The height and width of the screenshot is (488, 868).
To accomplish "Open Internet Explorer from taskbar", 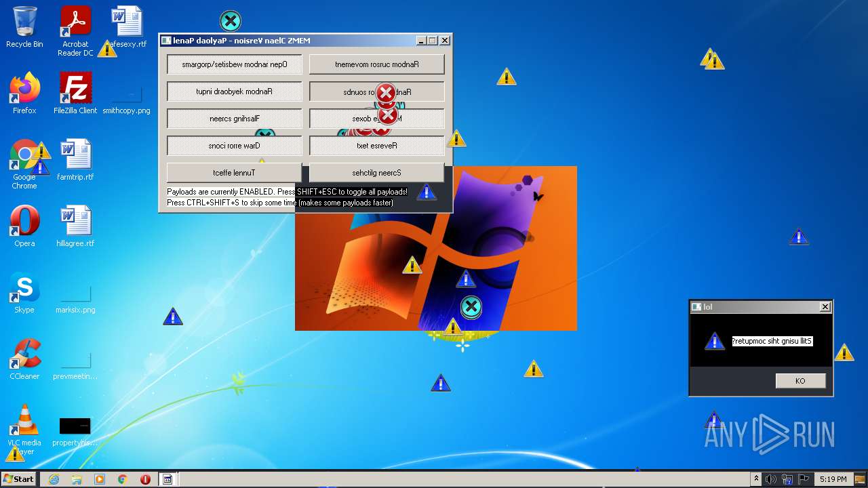I will 54,479.
